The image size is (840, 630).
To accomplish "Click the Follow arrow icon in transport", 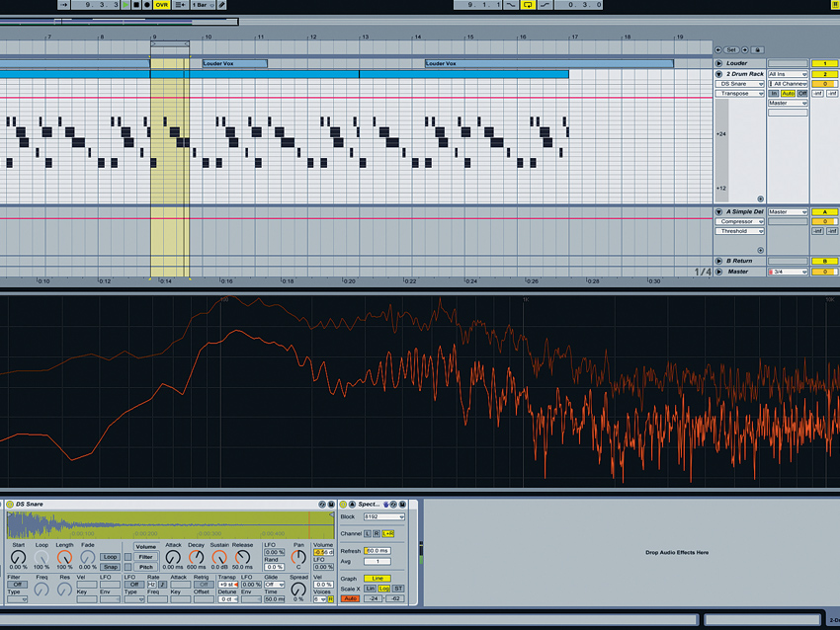I will 64,5.
